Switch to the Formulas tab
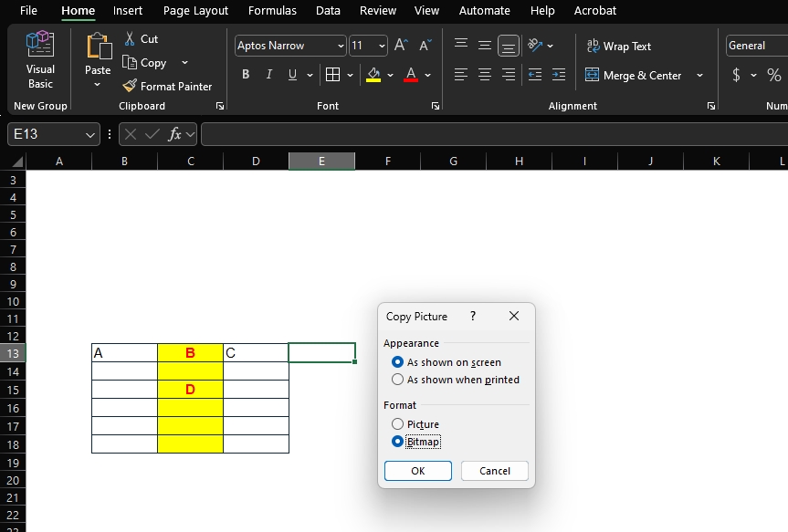This screenshot has height=532, width=788. pyautogui.click(x=272, y=11)
